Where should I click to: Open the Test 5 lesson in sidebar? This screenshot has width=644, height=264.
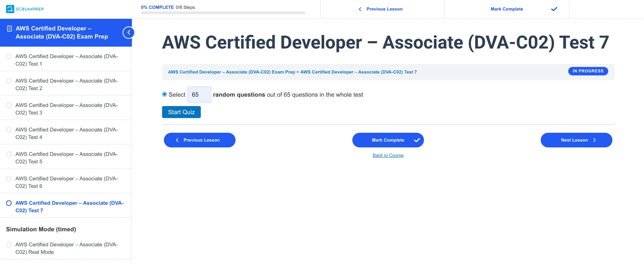pyautogui.click(x=67, y=158)
